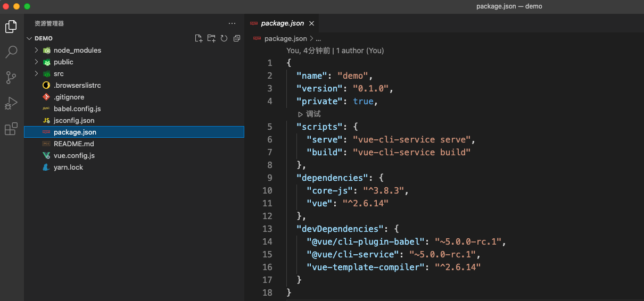Expand the node_modules folder chevron
This screenshot has height=301, width=644.
(x=36, y=50)
